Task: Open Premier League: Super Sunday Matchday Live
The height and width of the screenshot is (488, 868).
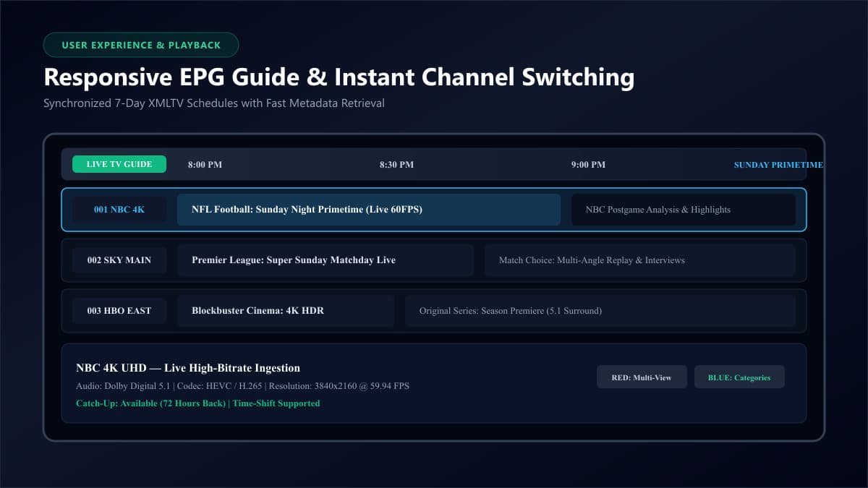Action: [x=325, y=260]
